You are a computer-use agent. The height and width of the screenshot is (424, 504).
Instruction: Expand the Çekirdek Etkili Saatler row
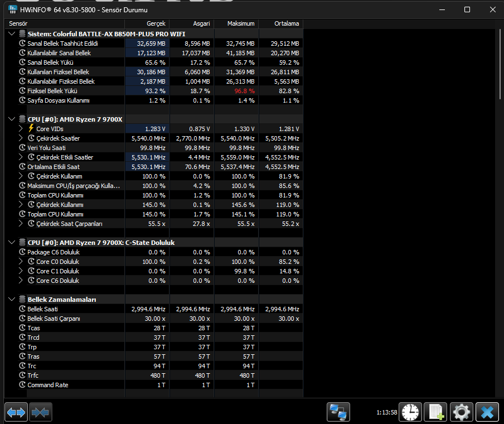point(21,157)
